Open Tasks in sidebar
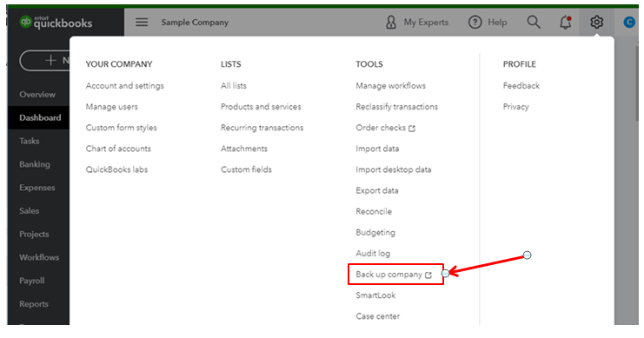 pyautogui.click(x=30, y=141)
